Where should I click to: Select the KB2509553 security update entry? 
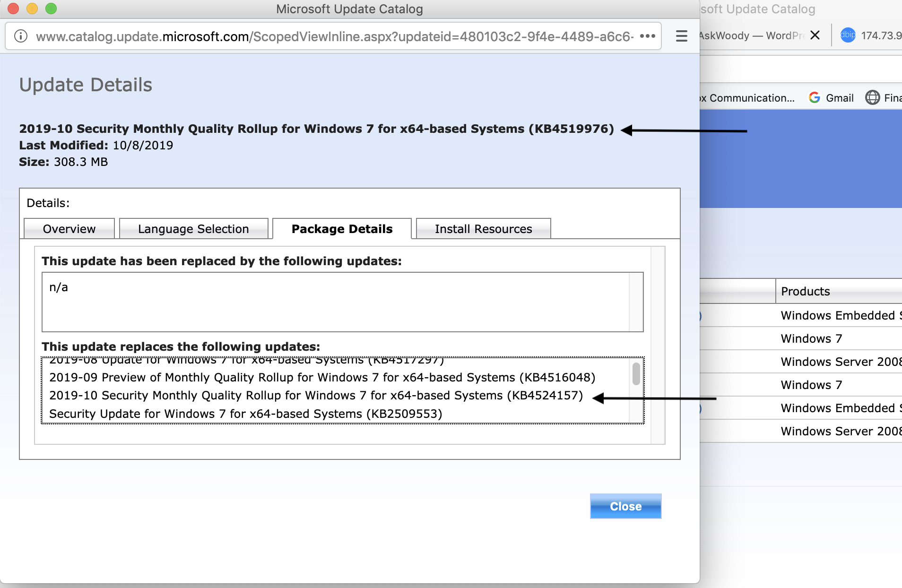coord(245,414)
